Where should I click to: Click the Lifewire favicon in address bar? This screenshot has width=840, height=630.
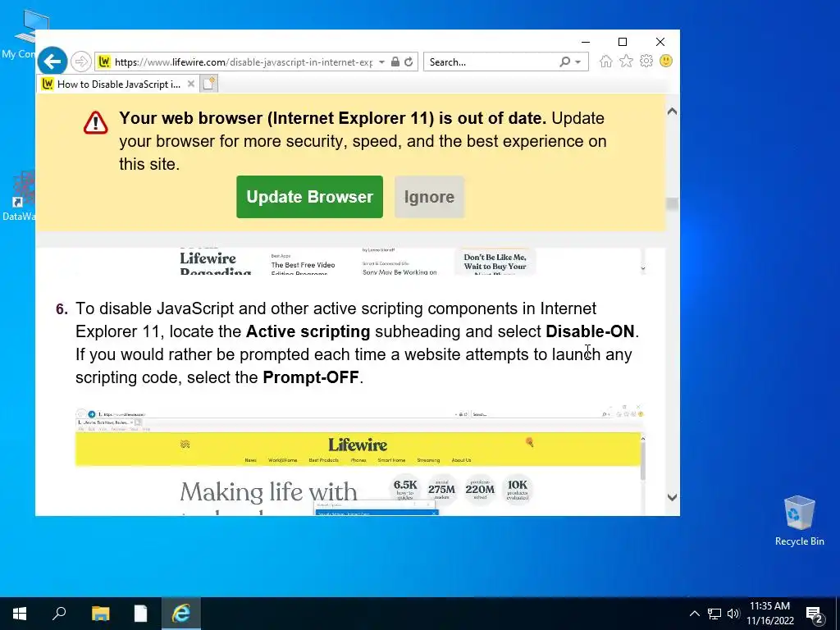click(104, 62)
